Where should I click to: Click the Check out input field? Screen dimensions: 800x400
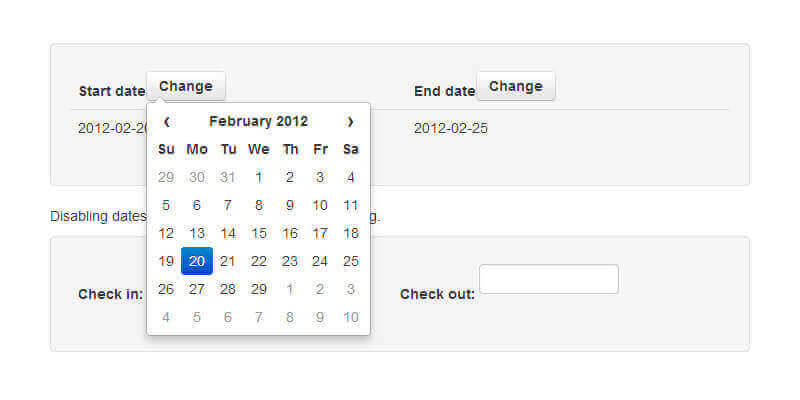click(x=549, y=279)
